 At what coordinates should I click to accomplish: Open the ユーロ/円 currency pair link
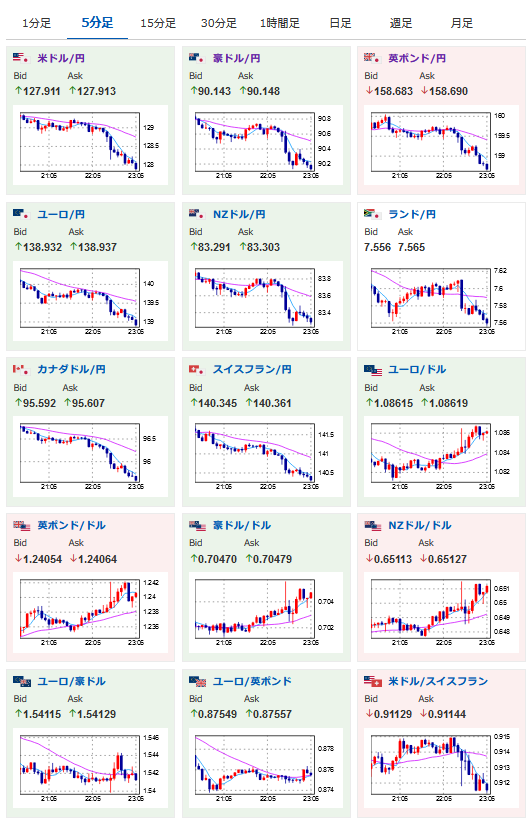(61, 214)
